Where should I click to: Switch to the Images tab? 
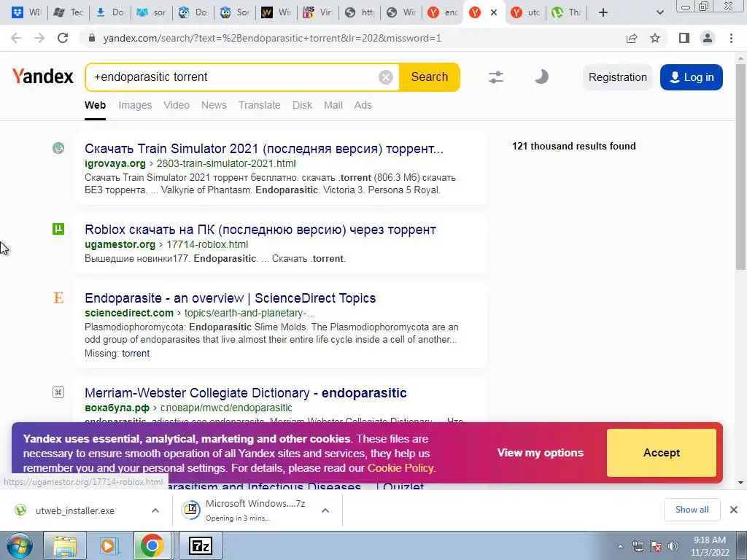135,105
